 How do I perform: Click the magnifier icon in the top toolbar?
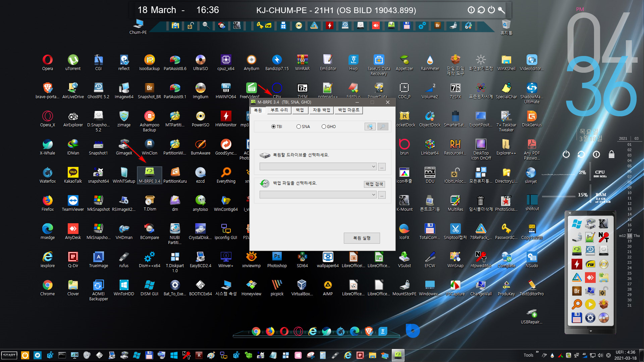[206, 25]
